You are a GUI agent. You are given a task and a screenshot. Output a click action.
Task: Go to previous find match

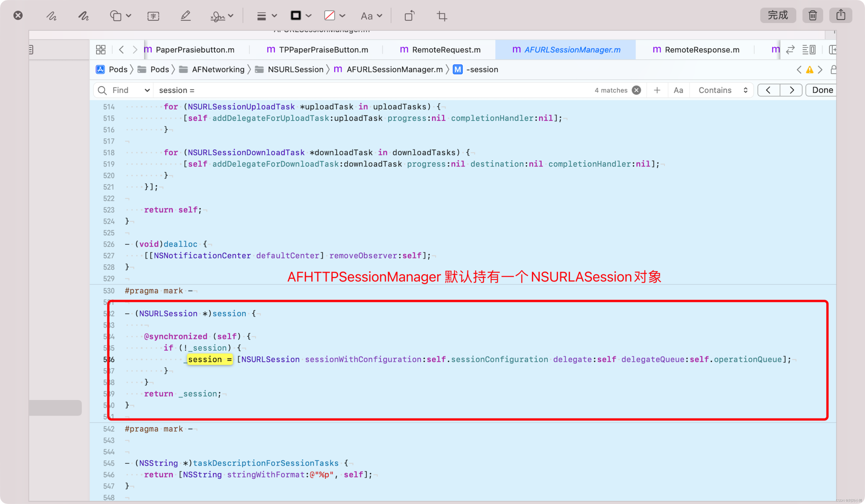768,90
